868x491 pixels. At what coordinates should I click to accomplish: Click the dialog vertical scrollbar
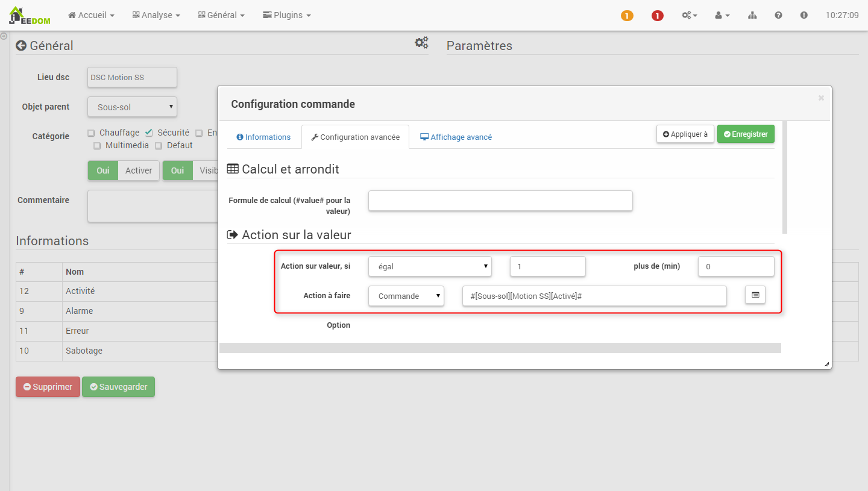(785, 178)
